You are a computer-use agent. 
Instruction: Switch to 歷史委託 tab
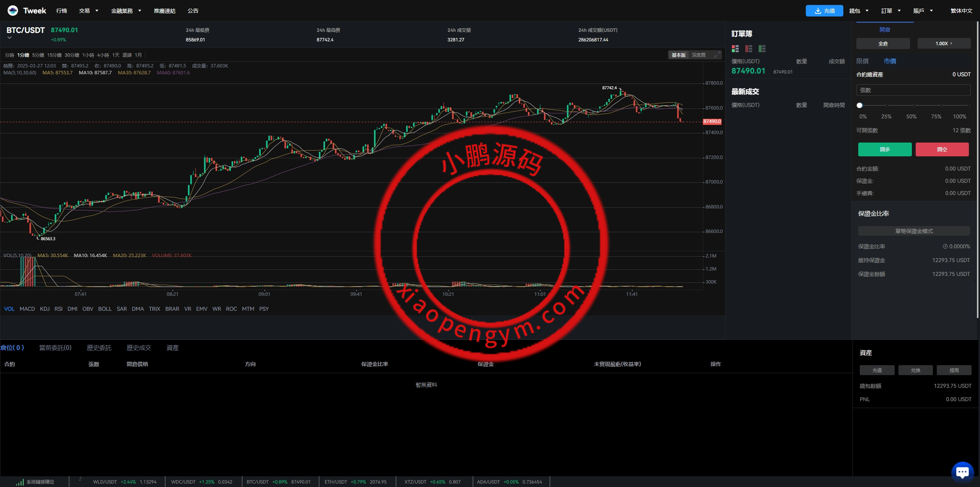[99, 348]
